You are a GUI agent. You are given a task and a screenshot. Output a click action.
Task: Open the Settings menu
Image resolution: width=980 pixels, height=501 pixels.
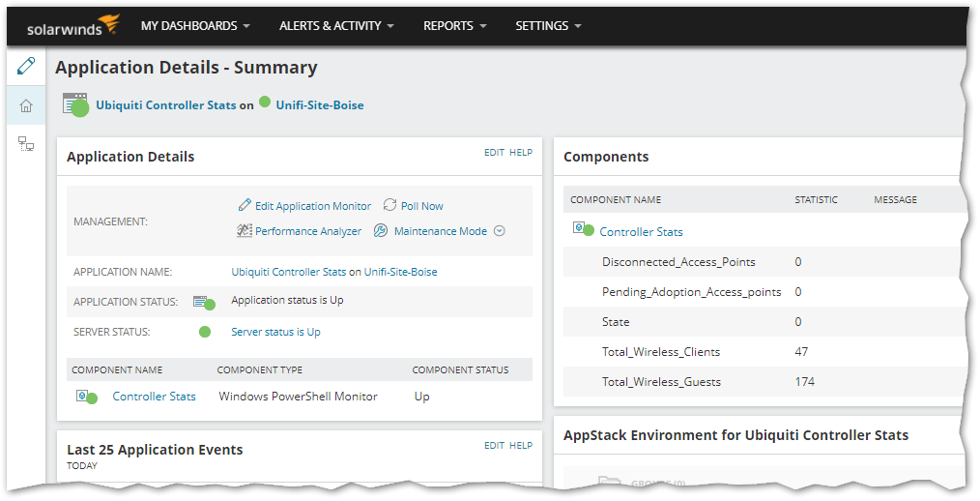coord(548,26)
